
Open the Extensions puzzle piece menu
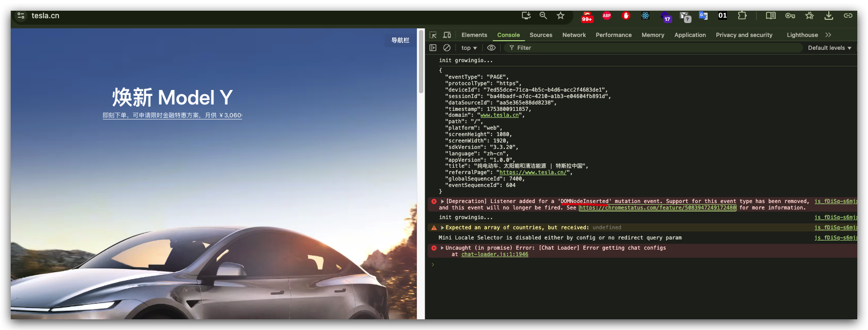pyautogui.click(x=742, y=16)
